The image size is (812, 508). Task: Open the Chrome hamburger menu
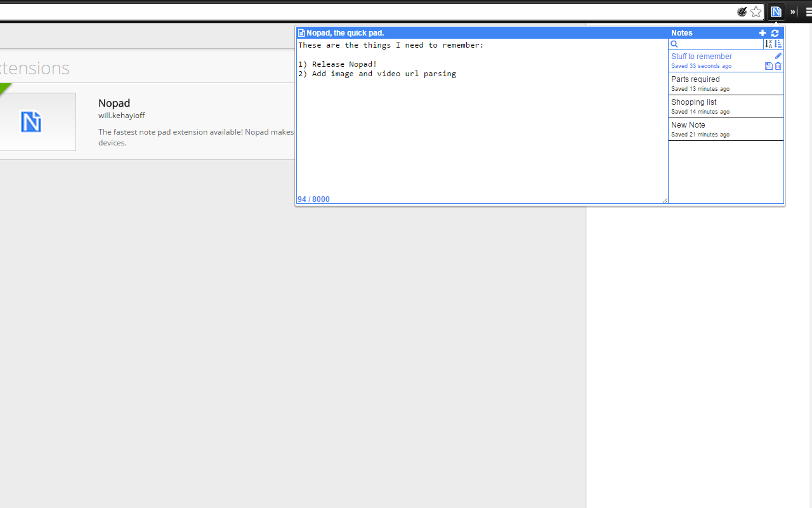[808, 12]
